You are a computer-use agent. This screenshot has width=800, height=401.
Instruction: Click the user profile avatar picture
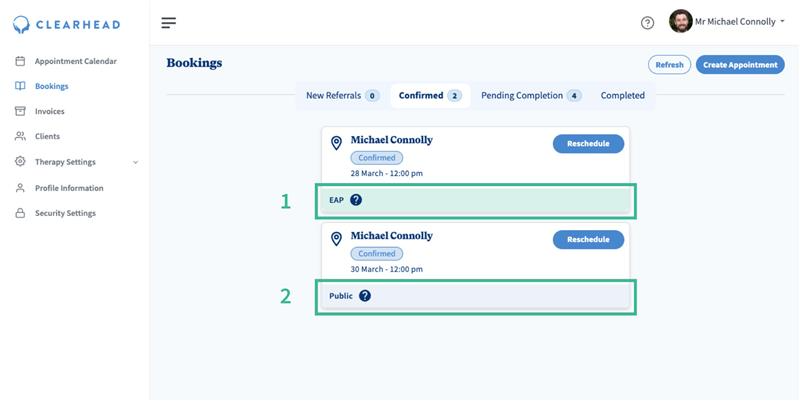680,22
